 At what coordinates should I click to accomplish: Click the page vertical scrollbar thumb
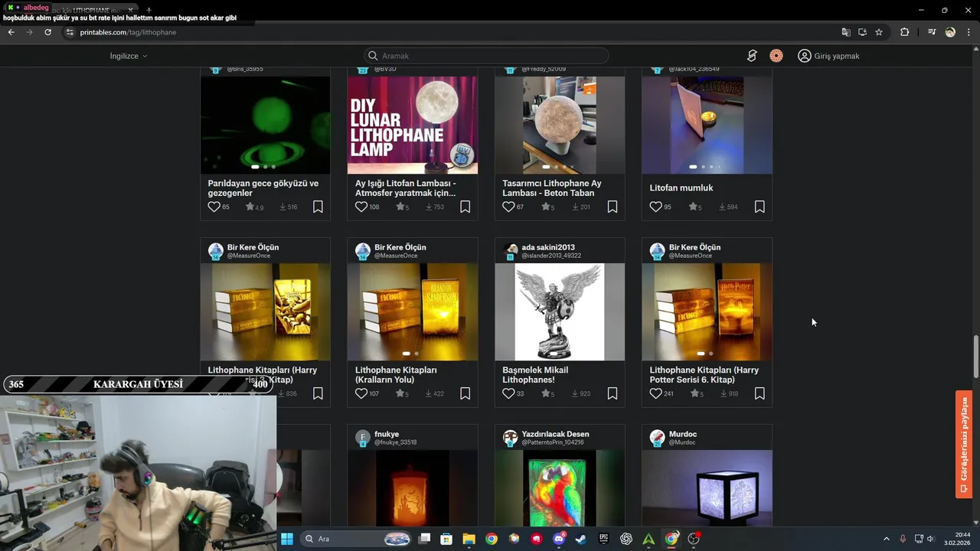point(975,356)
